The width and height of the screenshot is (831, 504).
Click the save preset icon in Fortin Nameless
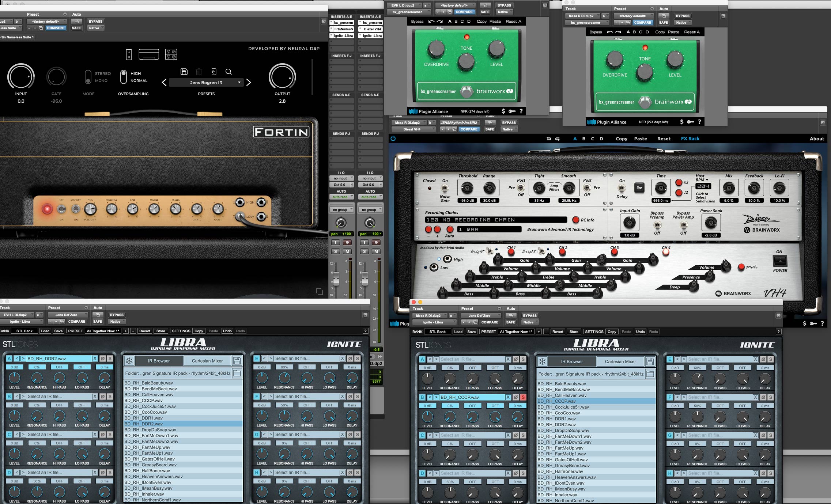(x=184, y=72)
